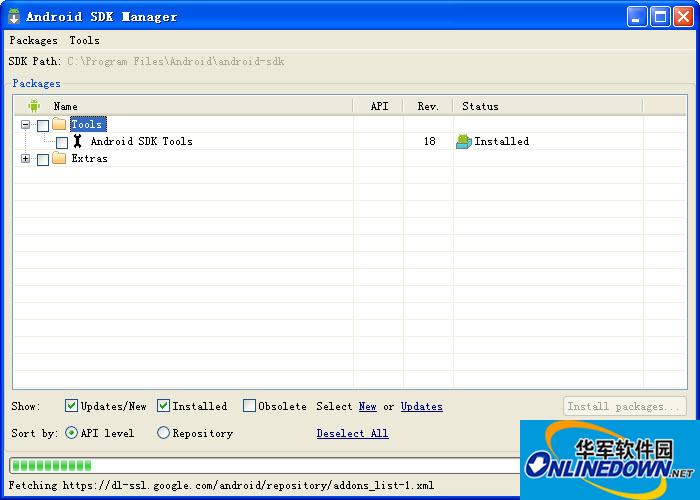The image size is (700, 500).
Task: Open the Tools menu
Action: [x=84, y=40]
